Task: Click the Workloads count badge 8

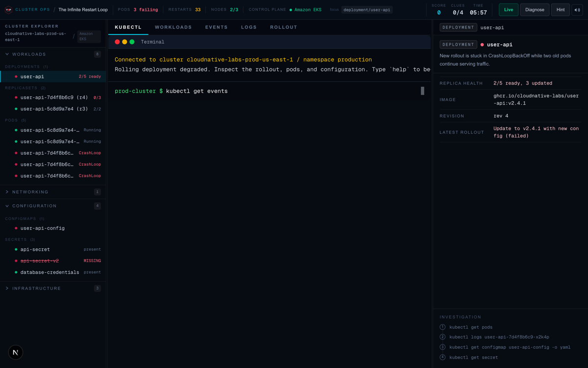Action: pyautogui.click(x=97, y=54)
